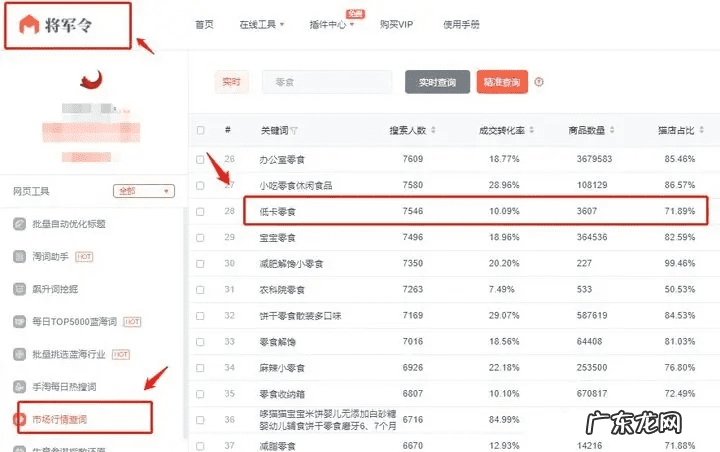Click the 批量自动优化标题 sidebar icon

pyautogui.click(x=19, y=224)
